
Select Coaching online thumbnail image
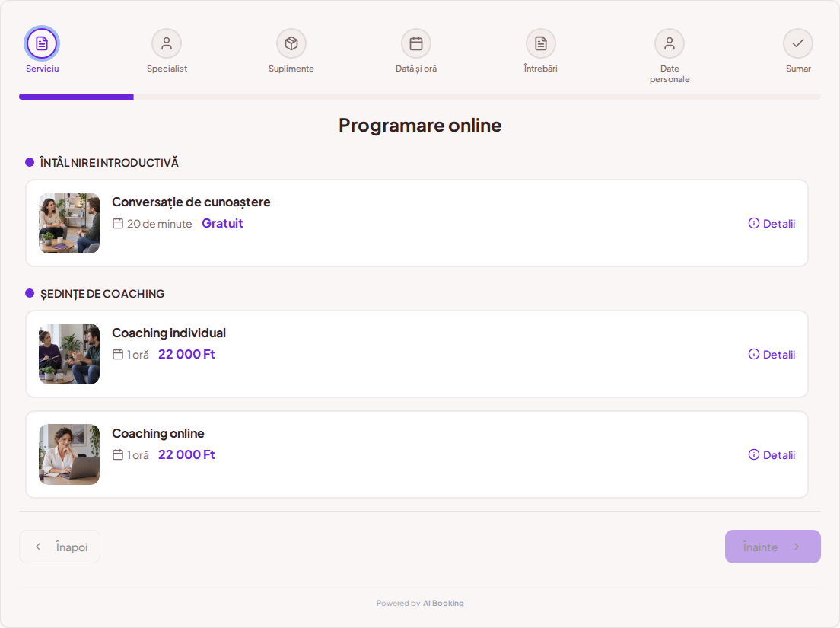pyautogui.click(x=69, y=454)
